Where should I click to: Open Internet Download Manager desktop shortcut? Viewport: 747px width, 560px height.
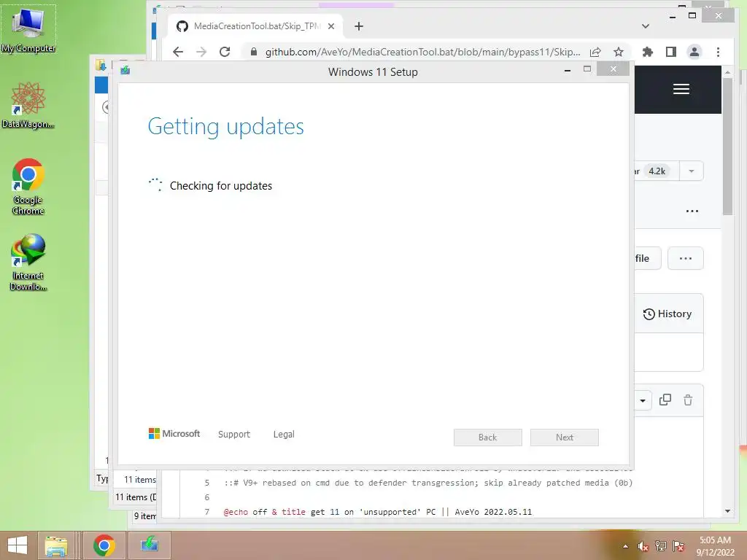[28, 262]
